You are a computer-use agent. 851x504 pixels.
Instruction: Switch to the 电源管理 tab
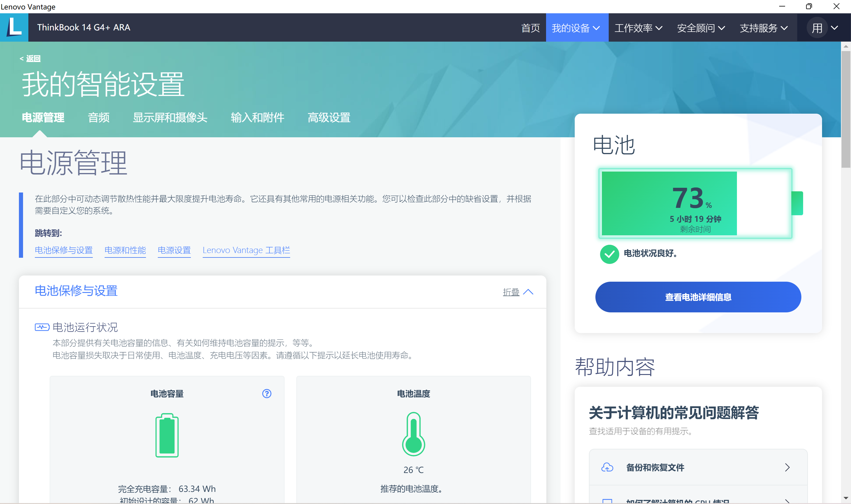tap(43, 118)
